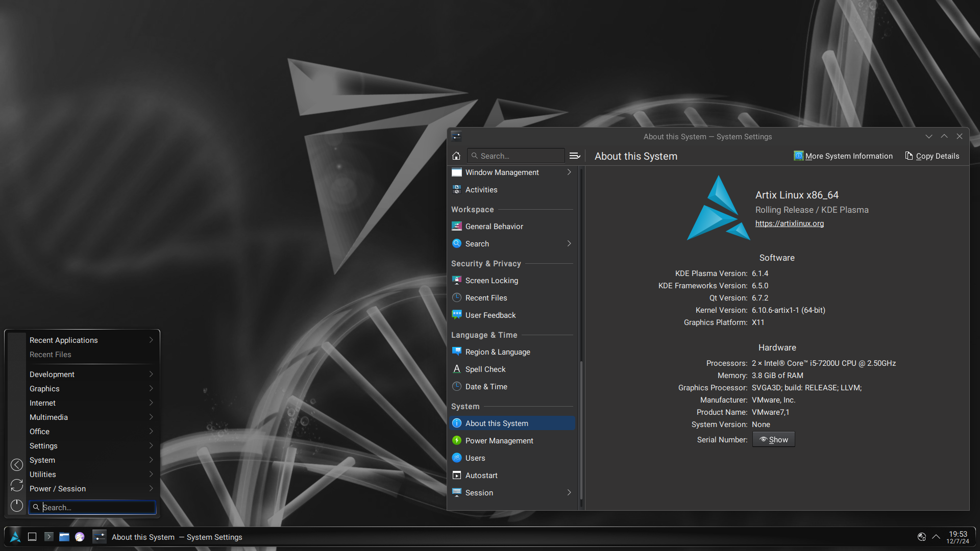Click the Artix application launcher icon

[x=15, y=537]
